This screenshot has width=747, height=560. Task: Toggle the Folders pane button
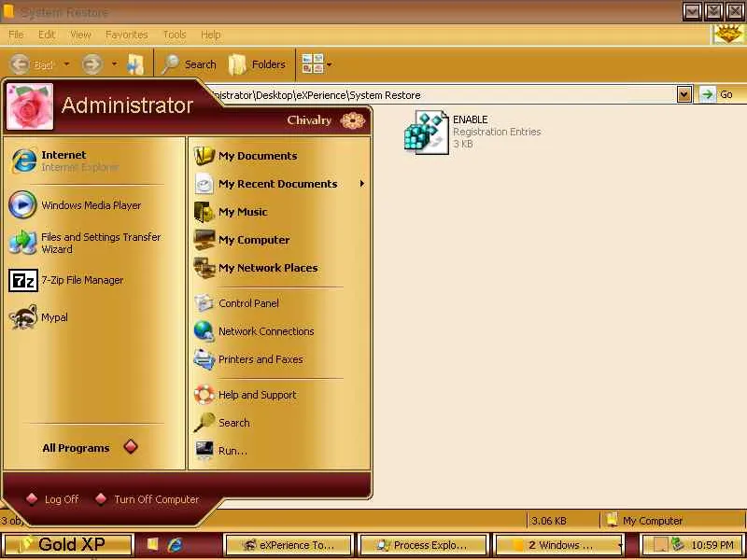[x=258, y=64]
